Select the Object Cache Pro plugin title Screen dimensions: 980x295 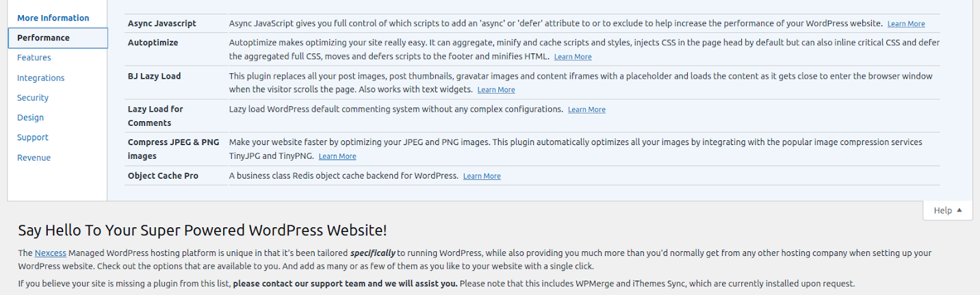coord(163,176)
